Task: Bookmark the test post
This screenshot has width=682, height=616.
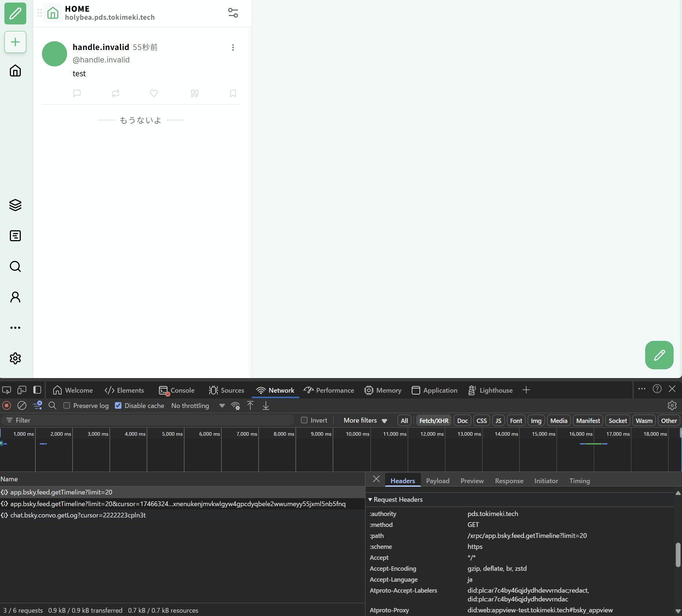Action: coord(233,93)
